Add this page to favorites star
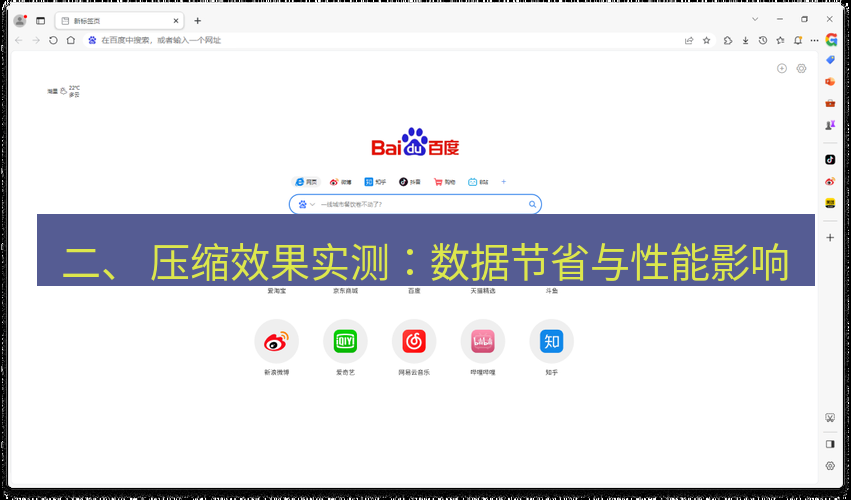The height and width of the screenshot is (500, 851). point(706,40)
